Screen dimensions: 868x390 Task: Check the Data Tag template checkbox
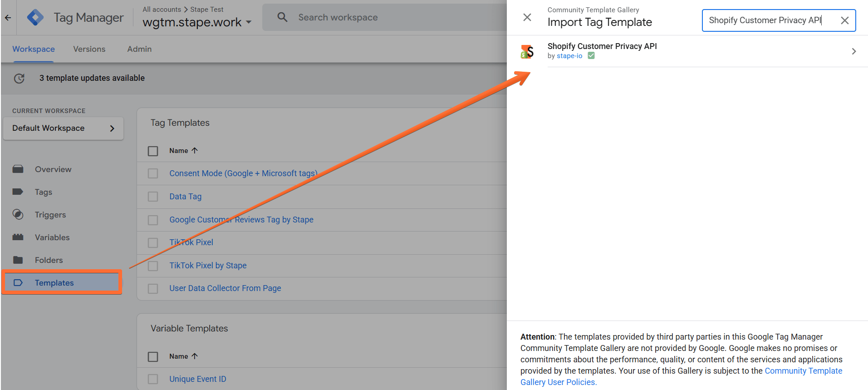[x=153, y=197]
